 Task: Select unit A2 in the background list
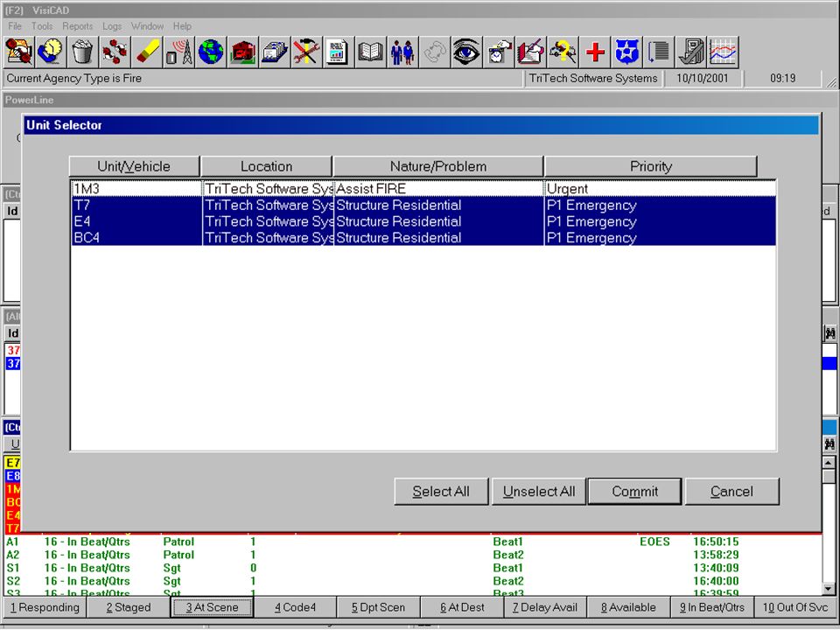tap(412, 555)
